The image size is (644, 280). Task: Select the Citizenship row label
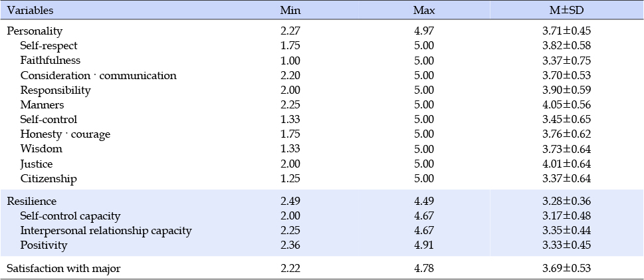[49, 179]
